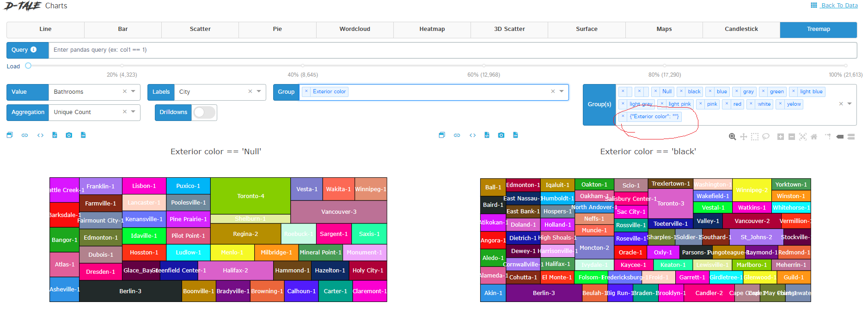Select the Pie chart tab

click(277, 29)
